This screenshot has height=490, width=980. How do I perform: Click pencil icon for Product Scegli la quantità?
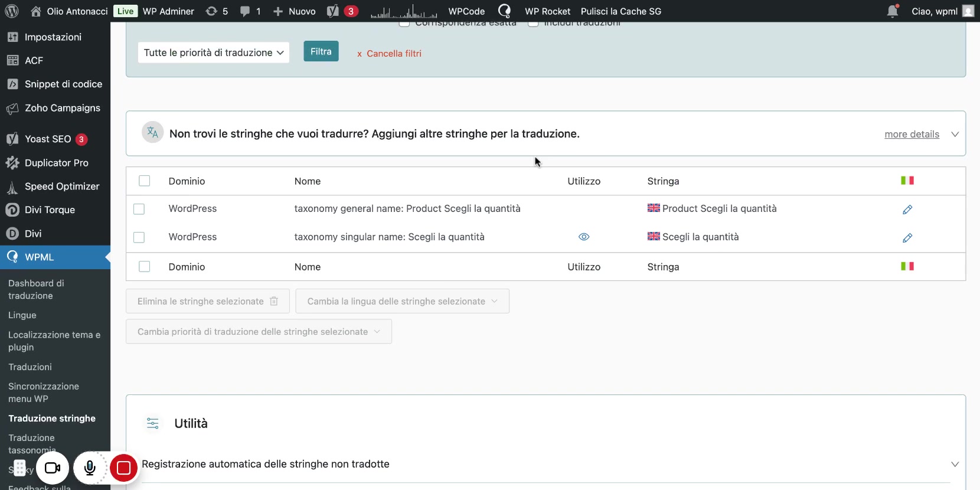pos(907,210)
